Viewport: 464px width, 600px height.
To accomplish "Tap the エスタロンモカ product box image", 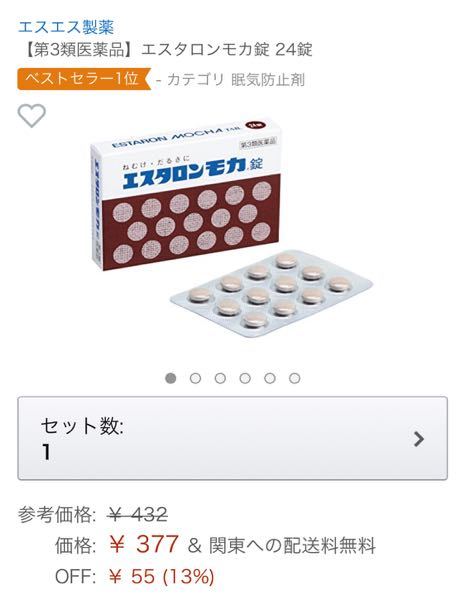I will point(186,194).
